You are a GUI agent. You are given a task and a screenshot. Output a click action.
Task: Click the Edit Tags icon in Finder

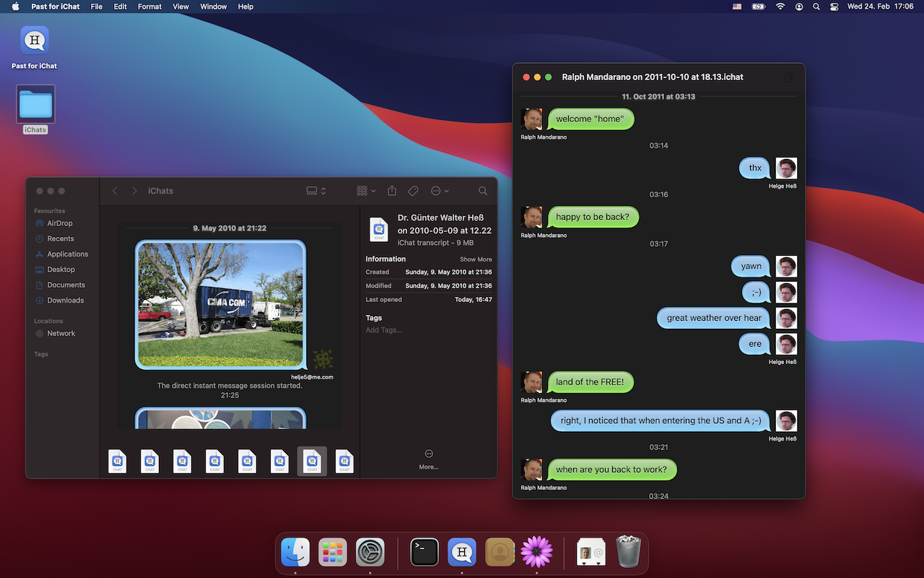coord(413,191)
